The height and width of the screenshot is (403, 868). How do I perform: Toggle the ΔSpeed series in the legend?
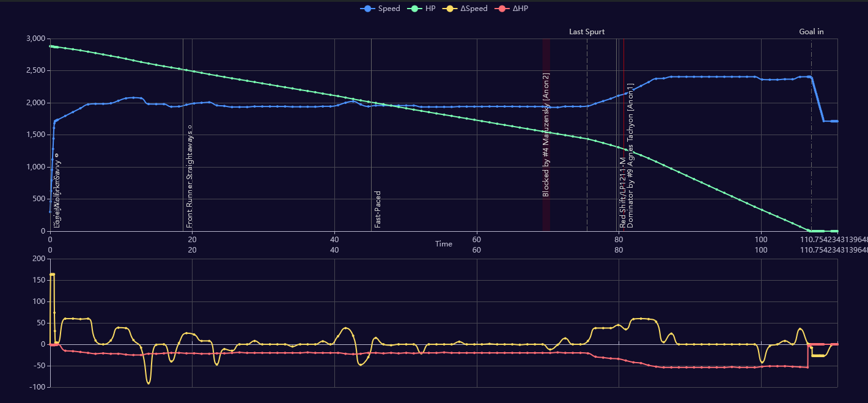tap(465, 9)
